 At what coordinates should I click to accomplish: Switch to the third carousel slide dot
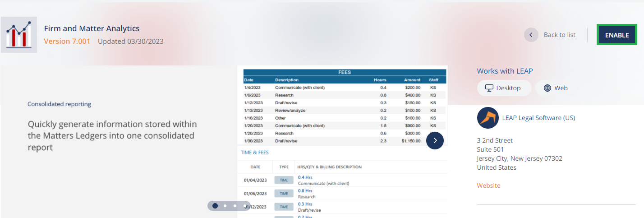[x=235, y=206]
